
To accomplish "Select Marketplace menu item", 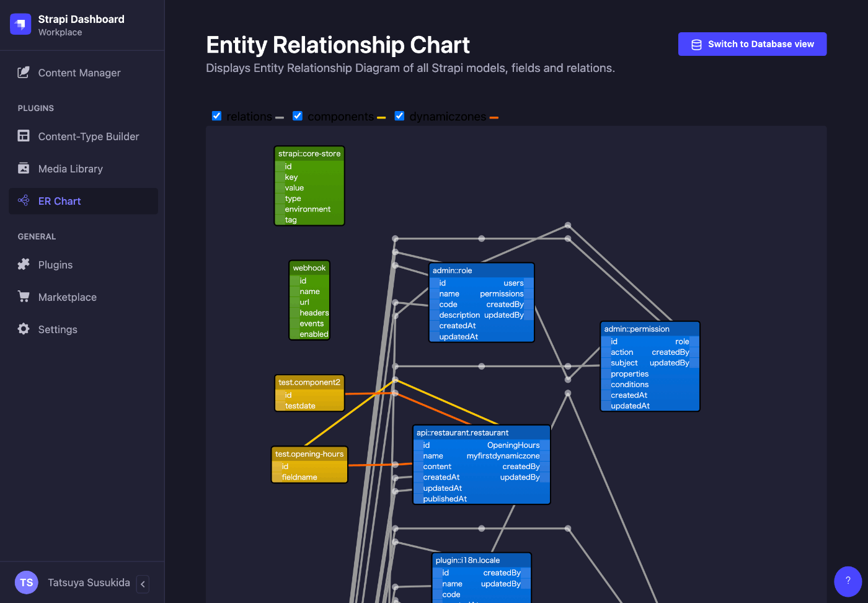I will 83,297.
